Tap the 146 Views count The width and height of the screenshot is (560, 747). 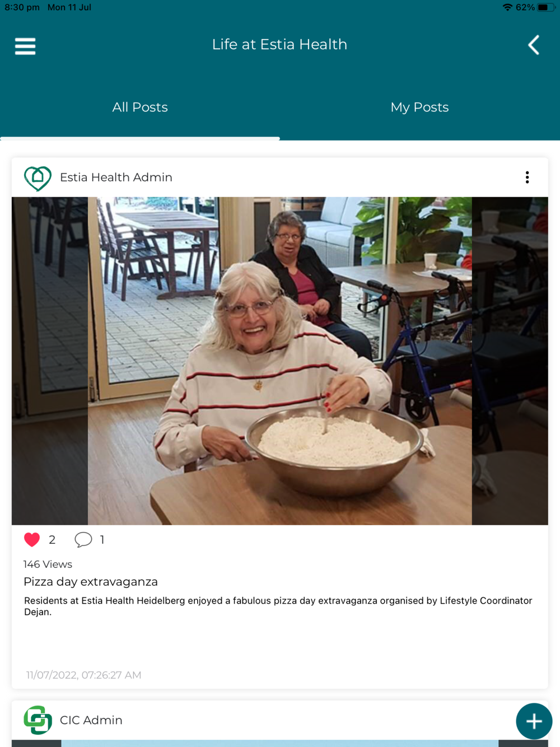click(48, 564)
